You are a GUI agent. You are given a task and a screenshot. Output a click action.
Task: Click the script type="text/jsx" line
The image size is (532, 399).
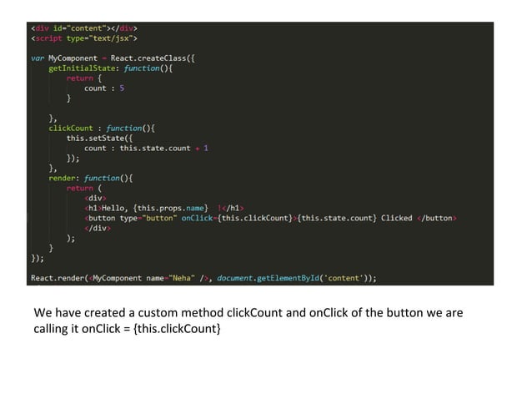(84, 38)
